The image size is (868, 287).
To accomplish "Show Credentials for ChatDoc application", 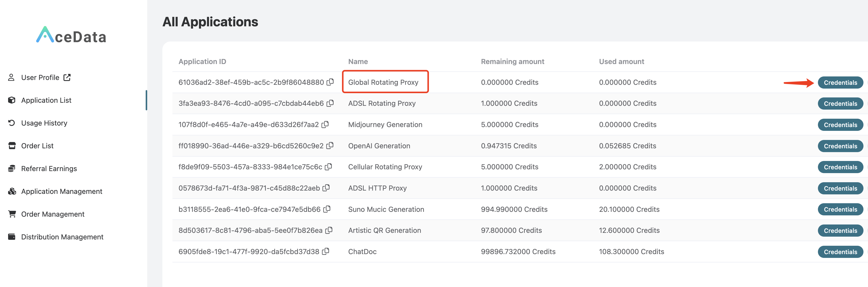I will 840,252.
